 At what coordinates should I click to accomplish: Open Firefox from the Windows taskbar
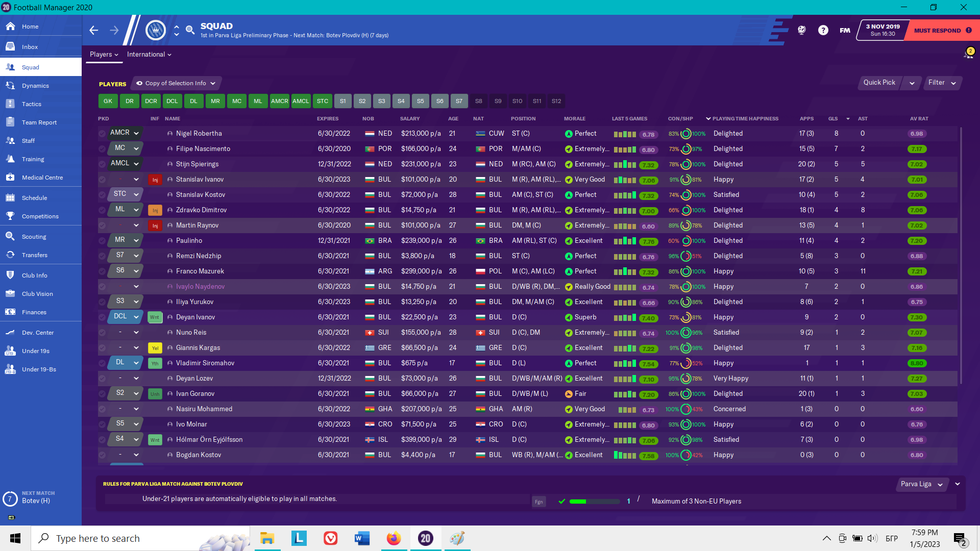394,538
